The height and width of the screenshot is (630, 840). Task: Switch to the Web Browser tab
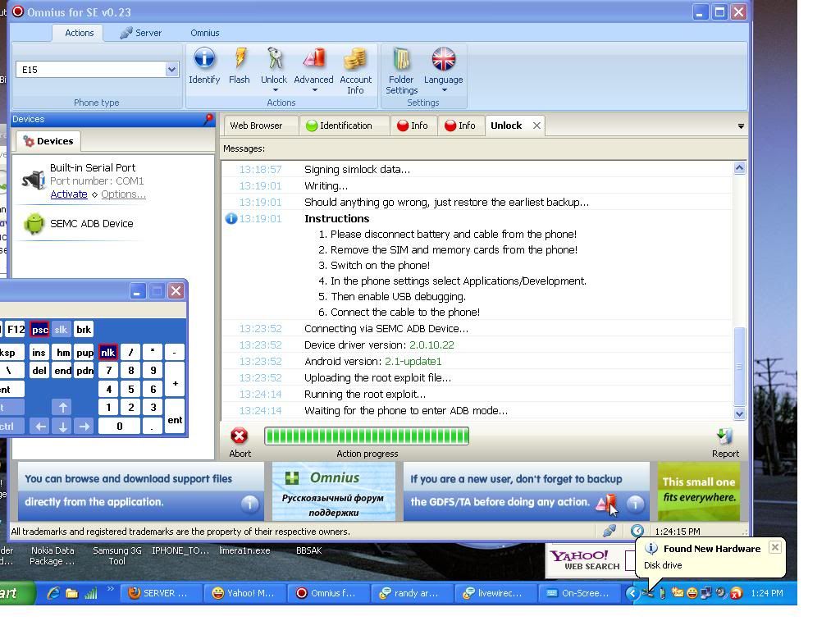tap(255, 126)
